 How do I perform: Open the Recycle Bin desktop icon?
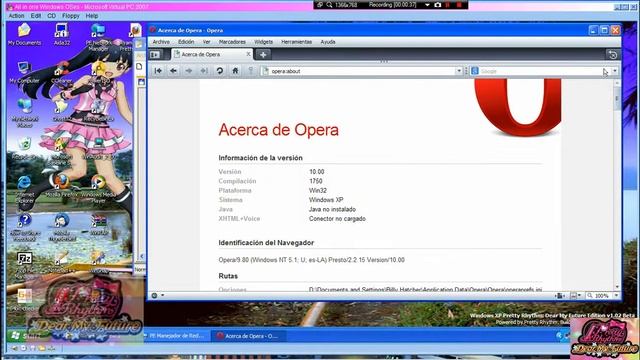pos(24,149)
